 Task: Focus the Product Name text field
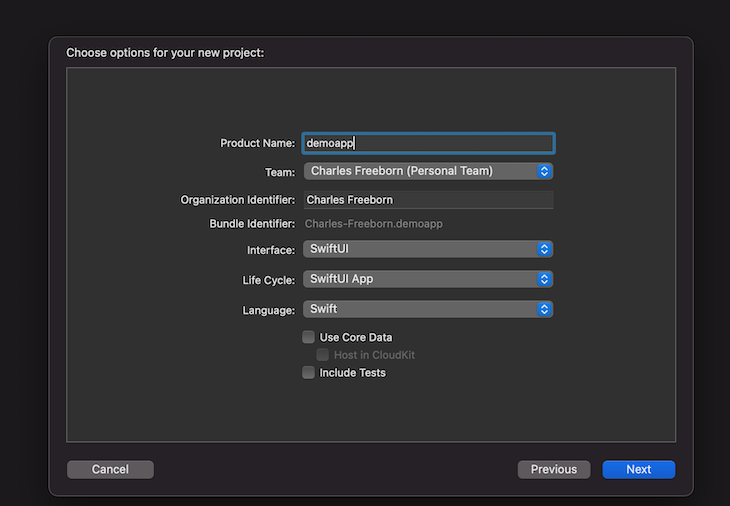428,143
